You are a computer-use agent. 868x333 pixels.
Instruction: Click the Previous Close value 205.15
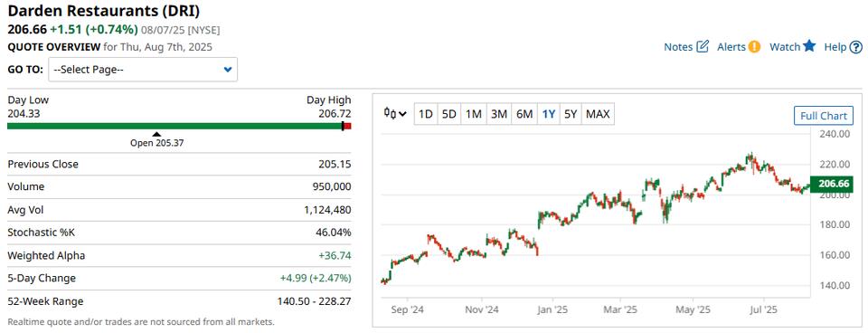pos(334,164)
